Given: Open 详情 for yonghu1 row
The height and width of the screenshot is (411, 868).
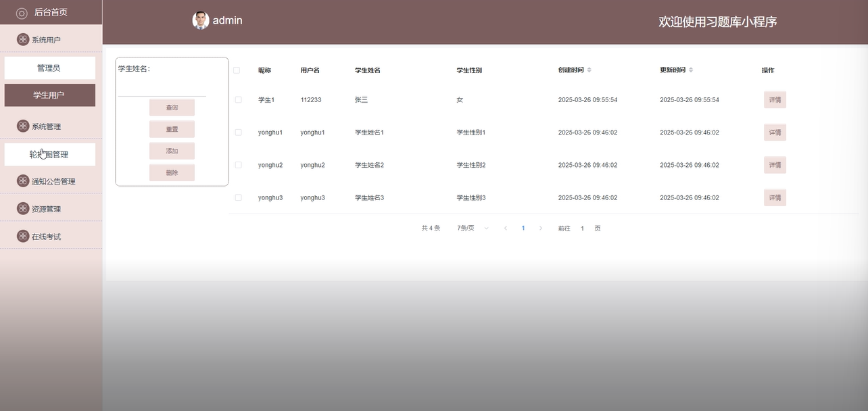Looking at the screenshot, I should (x=775, y=132).
